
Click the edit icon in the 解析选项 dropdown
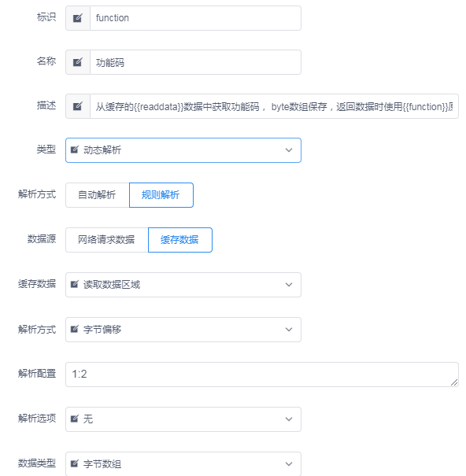click(x=75, y=419)
